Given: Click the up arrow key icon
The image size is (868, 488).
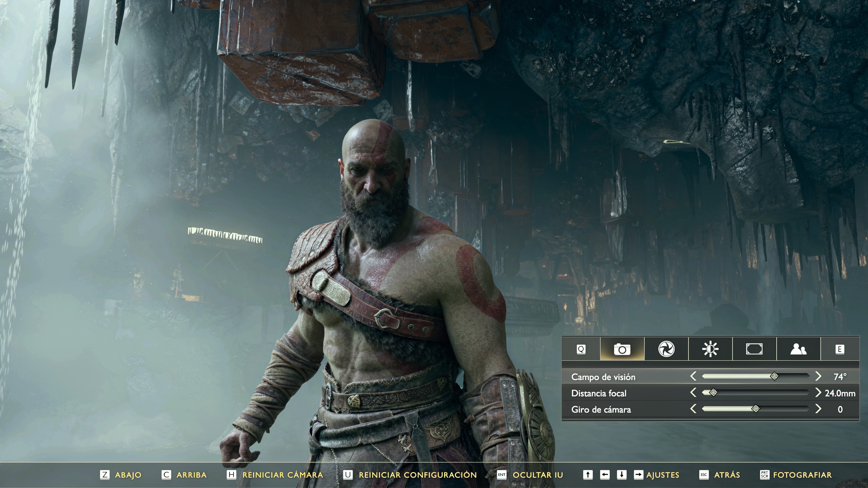Looking at the screenshot, I should [588, 475].
